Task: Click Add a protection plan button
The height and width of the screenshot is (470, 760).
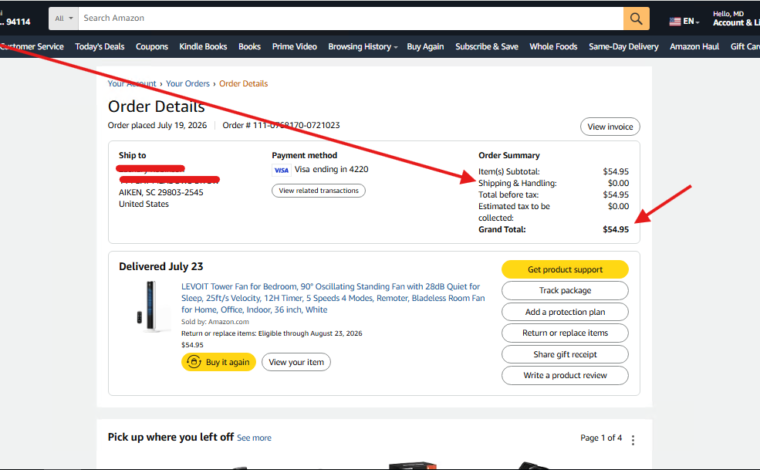Action: [565, 312]
